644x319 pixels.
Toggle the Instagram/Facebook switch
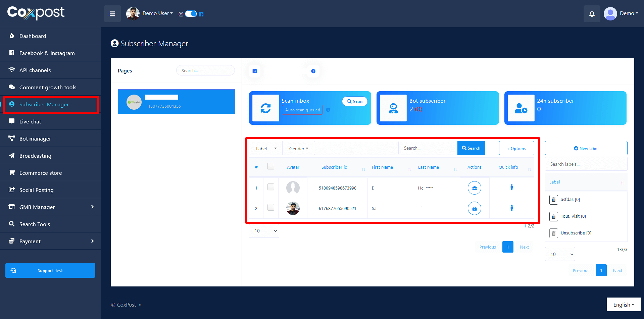coord(191,14)
